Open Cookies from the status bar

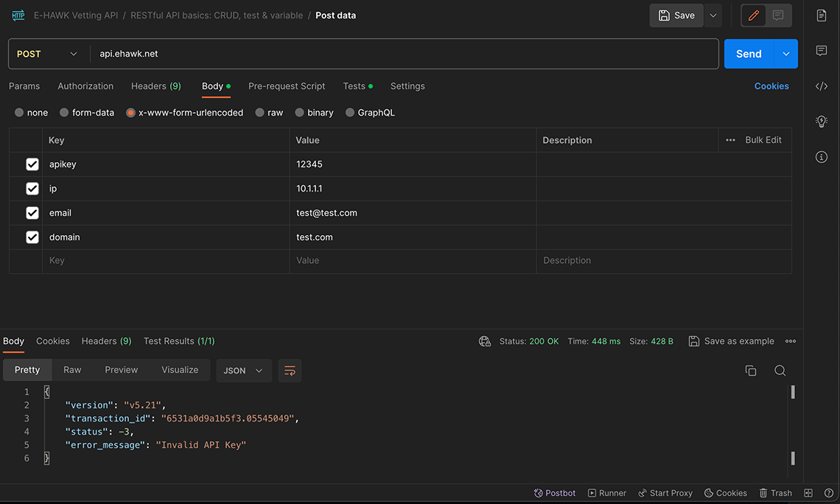click(725, 493)
